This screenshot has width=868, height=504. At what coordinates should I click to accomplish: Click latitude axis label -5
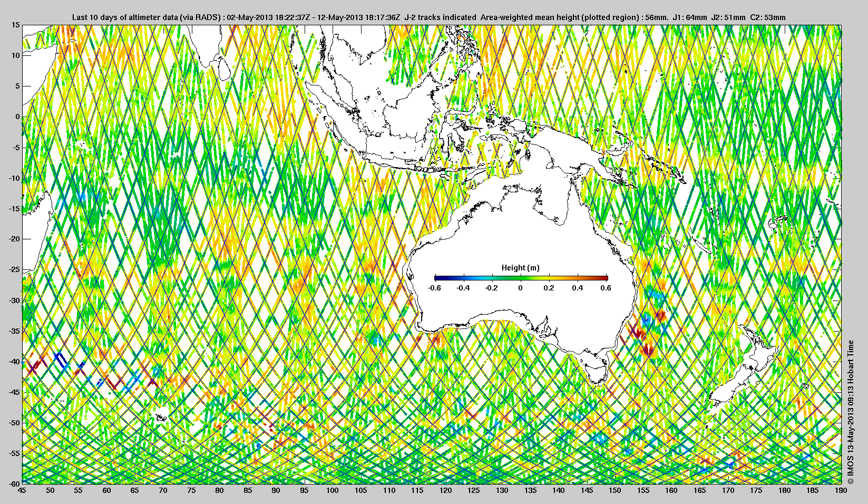(16, 148)
